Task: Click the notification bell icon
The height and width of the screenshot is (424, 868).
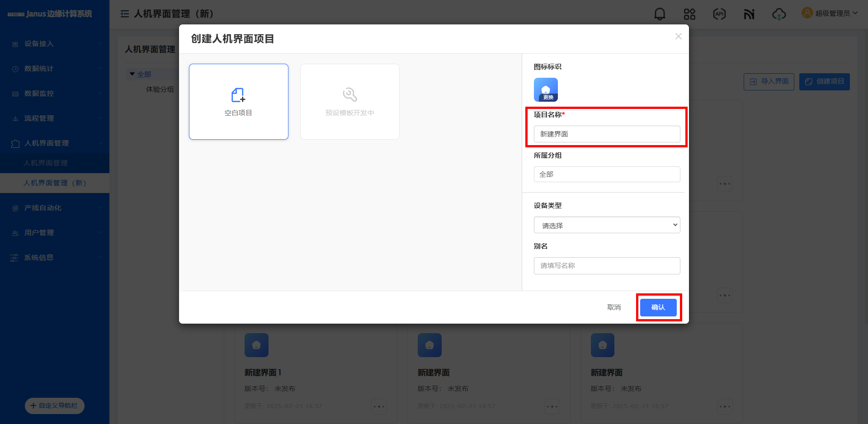Action: pyautogui.click(x=660, y=14)
